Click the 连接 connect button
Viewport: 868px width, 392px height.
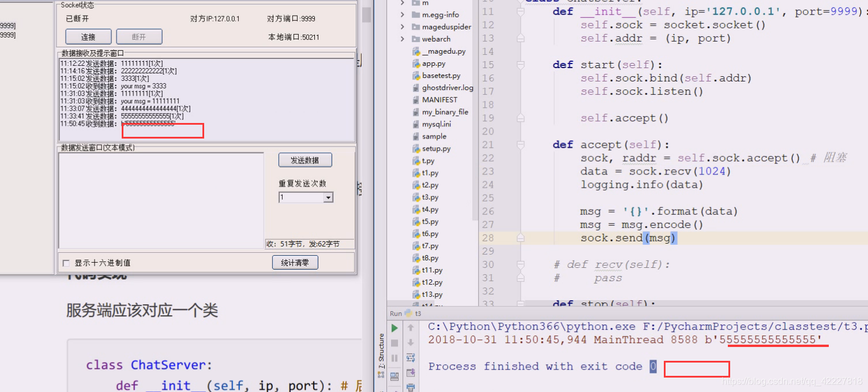pos(88,37)
